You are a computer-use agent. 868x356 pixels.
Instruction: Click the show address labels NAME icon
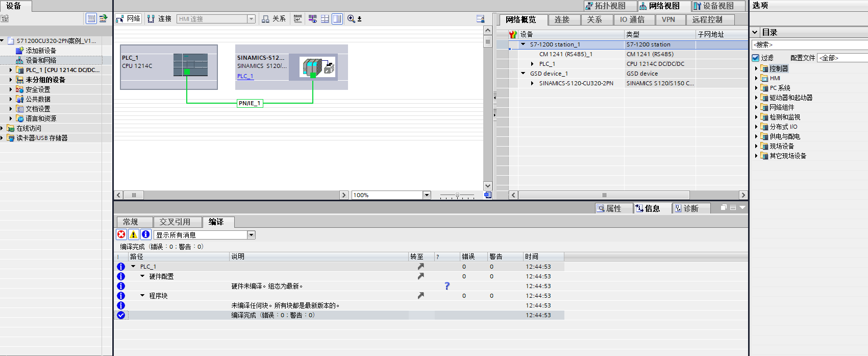point(298,19)
